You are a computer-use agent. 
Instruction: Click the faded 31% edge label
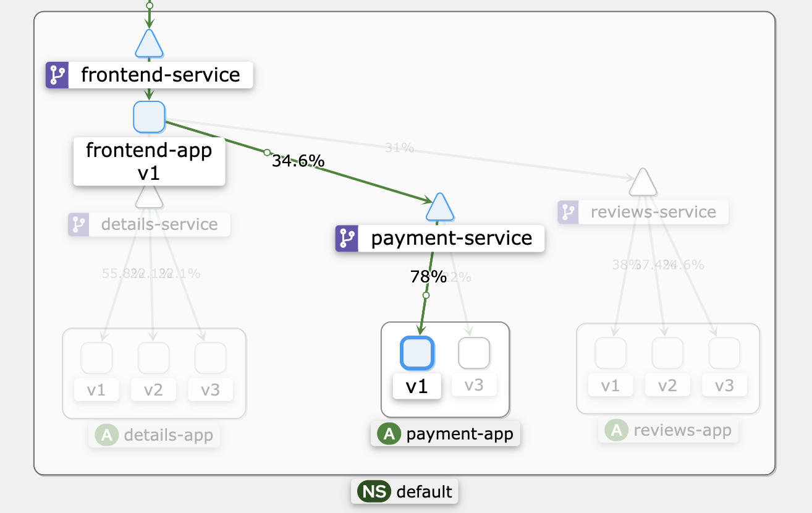point(399,148)
